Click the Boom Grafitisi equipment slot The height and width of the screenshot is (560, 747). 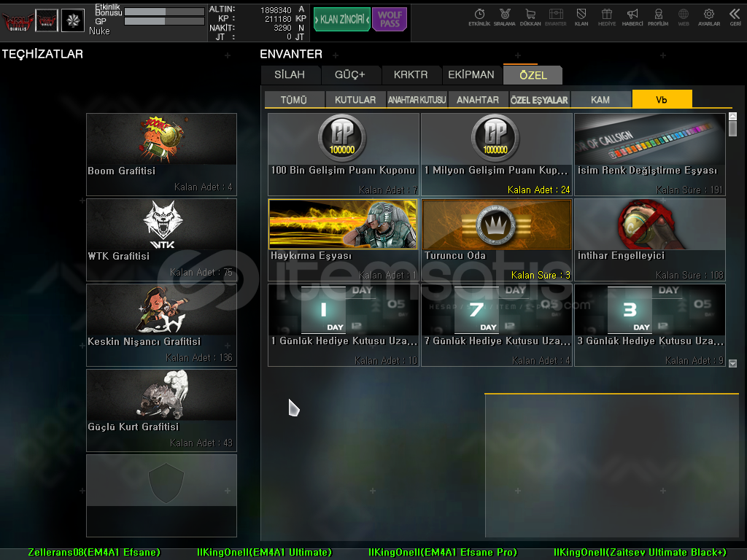tap(161, 155)
